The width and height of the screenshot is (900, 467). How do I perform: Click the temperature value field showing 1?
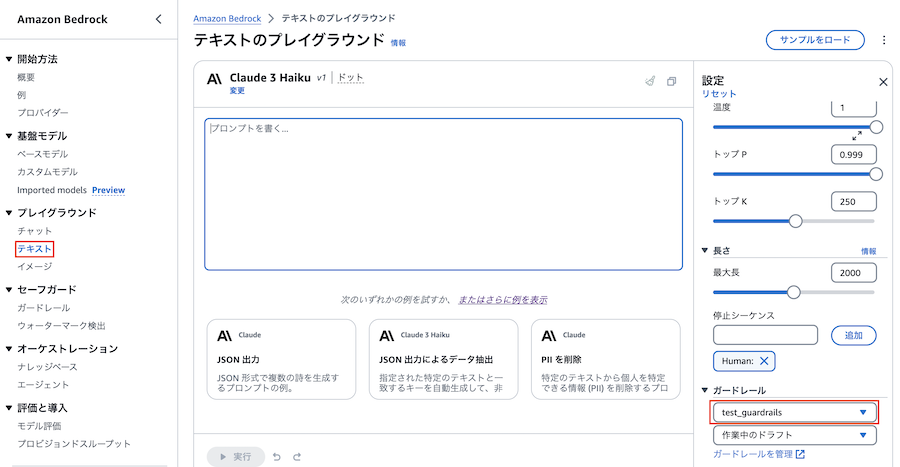pos(854,108)
